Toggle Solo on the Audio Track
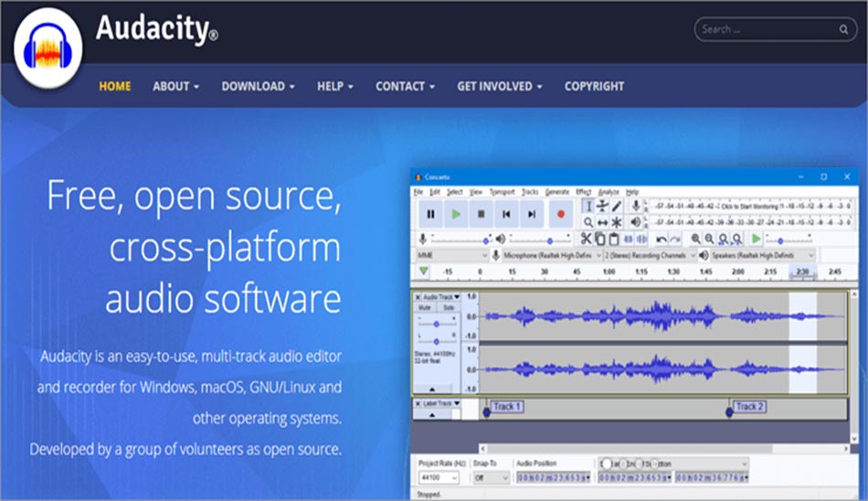 tap(449, 307)
